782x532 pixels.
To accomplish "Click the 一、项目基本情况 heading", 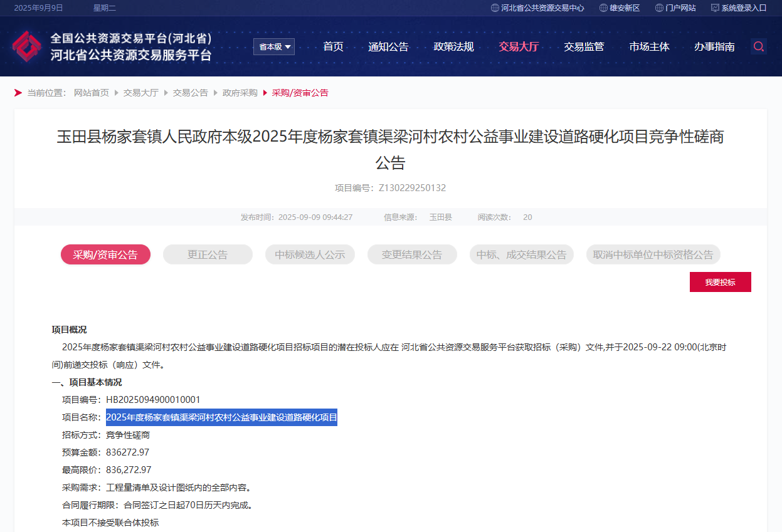I will 87,382.
